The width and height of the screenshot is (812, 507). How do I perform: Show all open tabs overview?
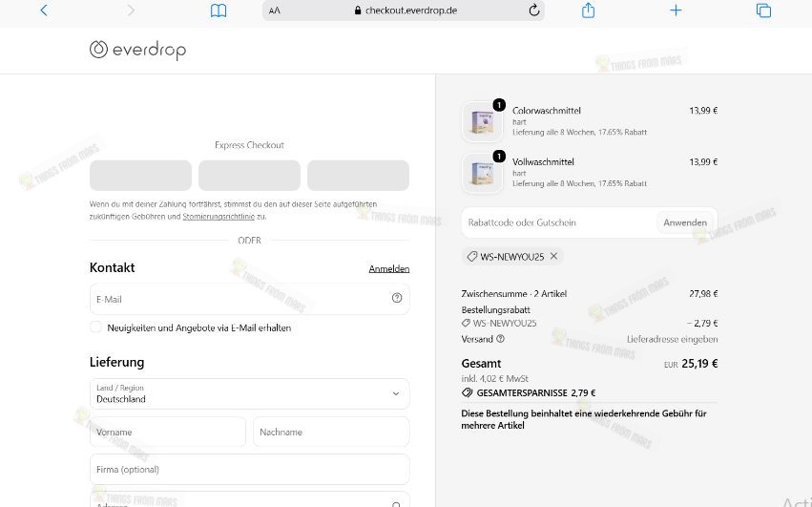tap(763, 11)
